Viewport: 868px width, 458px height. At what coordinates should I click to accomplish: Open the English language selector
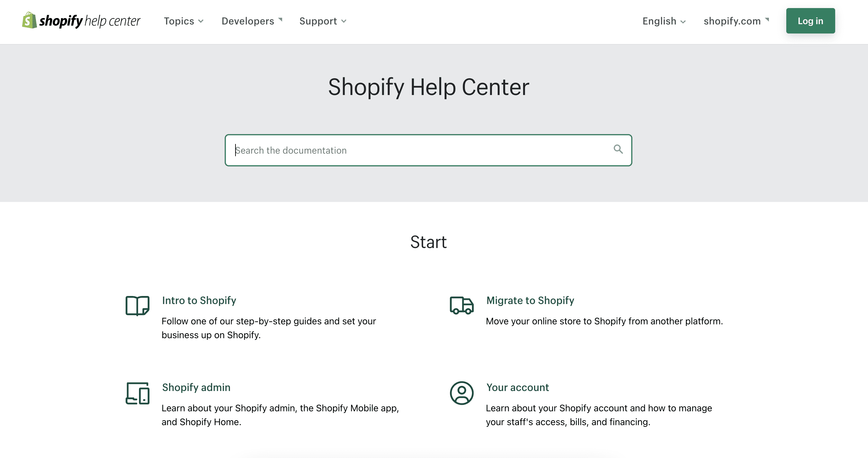663,21
